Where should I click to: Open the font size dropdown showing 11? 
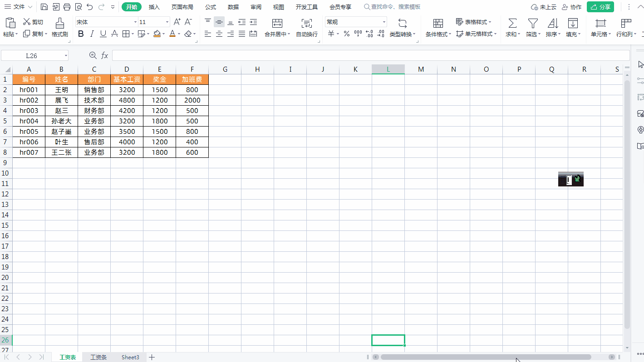[167, 22]
